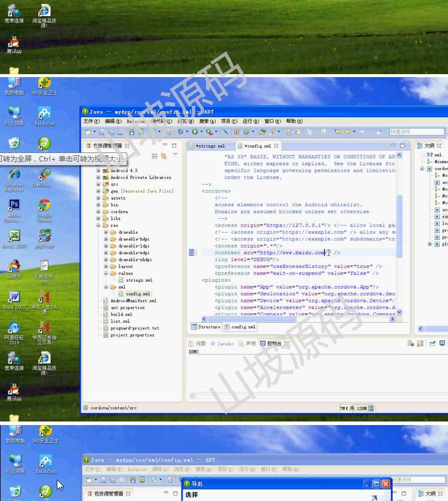Click the 'DDMS' label in console view
Image resolution: width=448 pixels, height=501 pixels.
[x=194, y=352]
